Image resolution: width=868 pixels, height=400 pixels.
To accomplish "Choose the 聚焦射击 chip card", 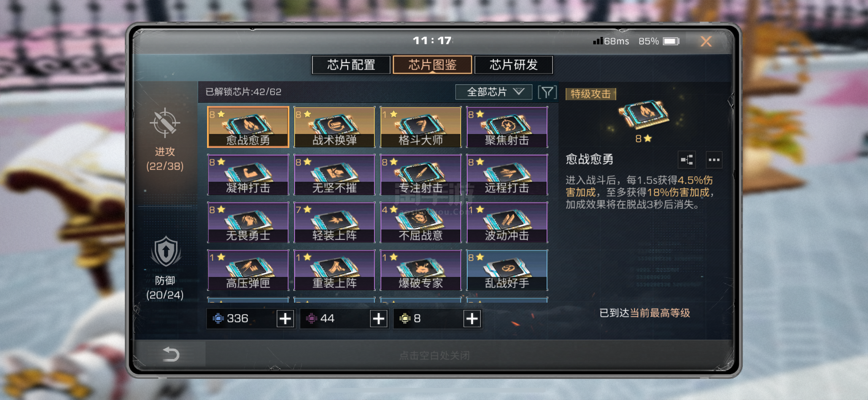I will [x=507, y=127].
